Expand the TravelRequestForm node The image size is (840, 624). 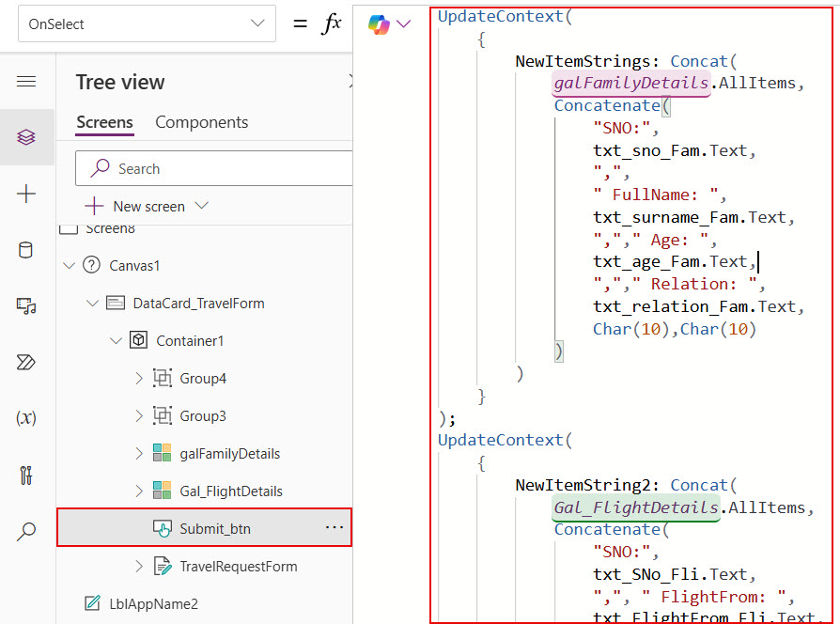click(139, 566)
